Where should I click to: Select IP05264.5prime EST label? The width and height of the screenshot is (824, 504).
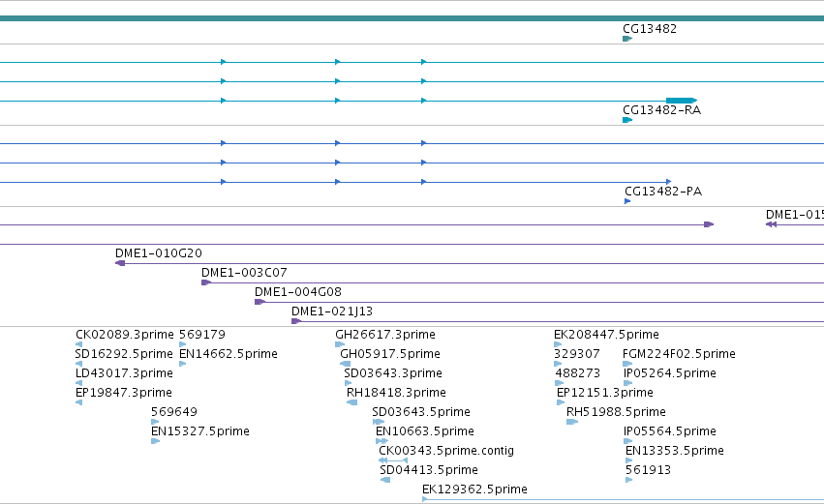tap(670, 373)
